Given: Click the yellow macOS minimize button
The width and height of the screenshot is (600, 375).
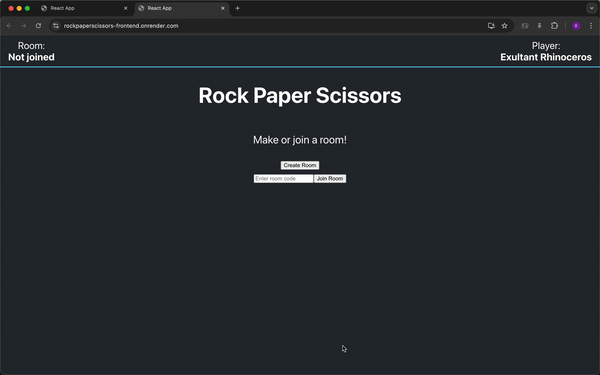Looking at the screenshot, I should point(19,8).
